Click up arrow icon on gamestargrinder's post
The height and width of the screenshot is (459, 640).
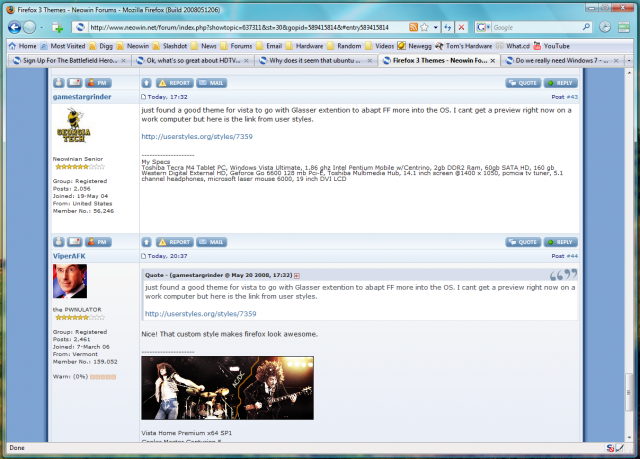pos(146,83)
